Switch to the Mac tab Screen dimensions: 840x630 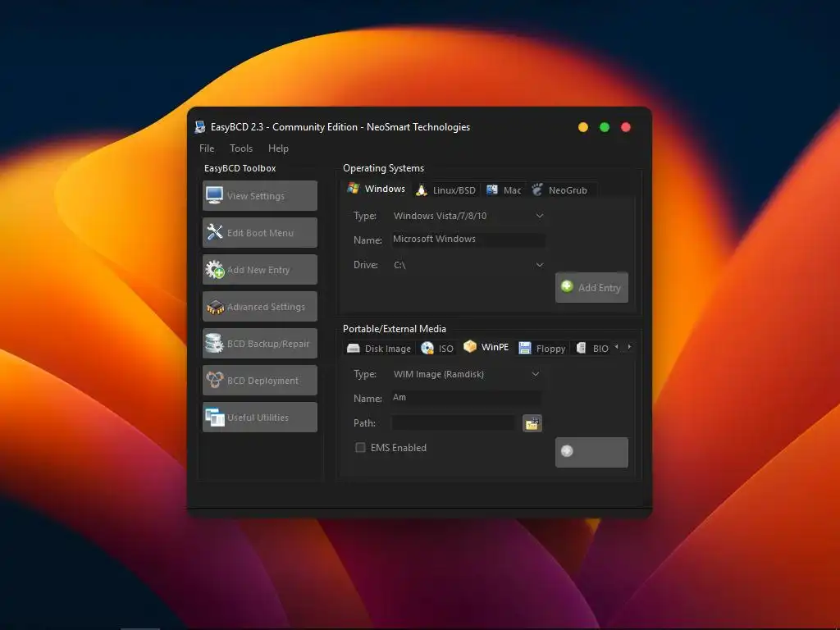pyautogui.click(x=504, y=190)
